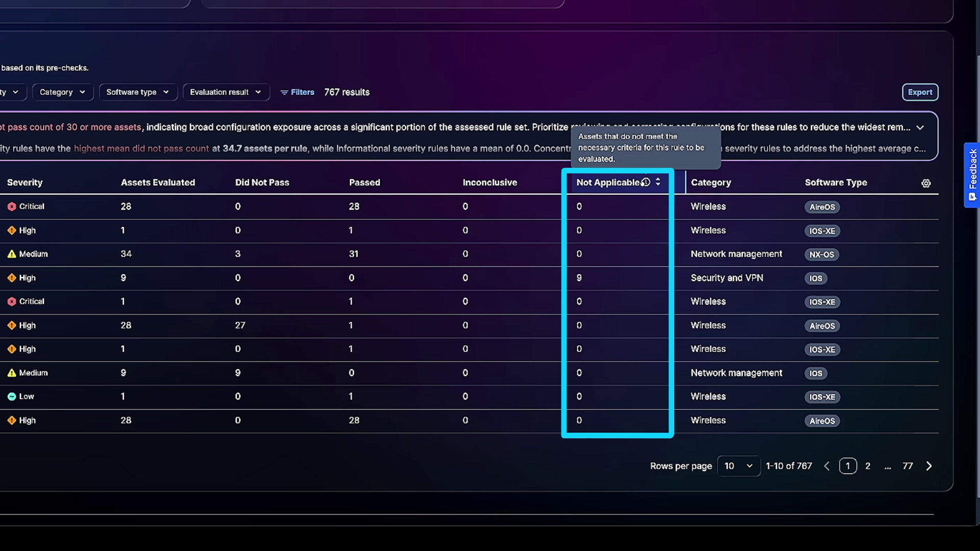Export the results table

pyautogui.click(x=920, y=92)
